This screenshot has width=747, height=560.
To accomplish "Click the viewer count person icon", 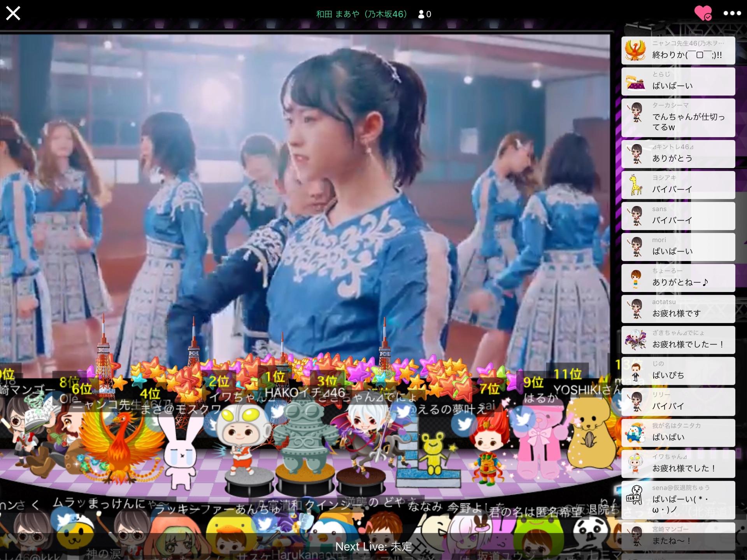I will tap(421, 14).
